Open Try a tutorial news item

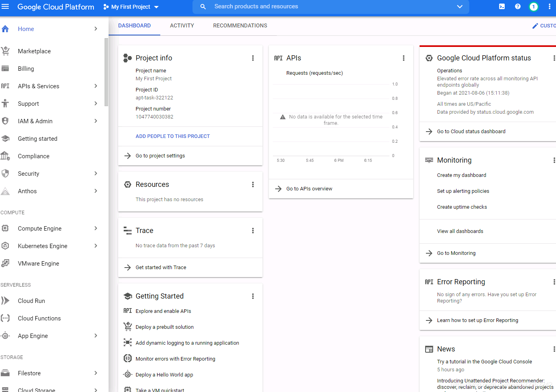click(484, 362)
